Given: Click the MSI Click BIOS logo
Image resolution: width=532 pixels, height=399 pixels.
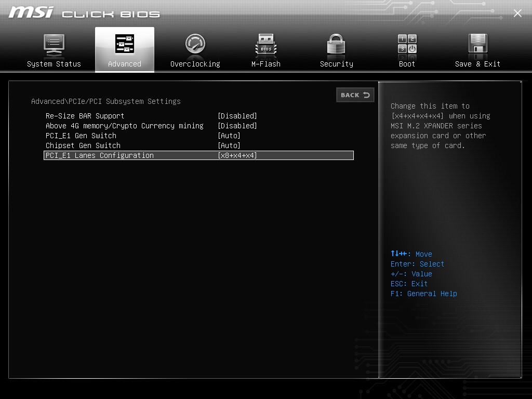Looking at the screenshot, I should tap(84, 13).
